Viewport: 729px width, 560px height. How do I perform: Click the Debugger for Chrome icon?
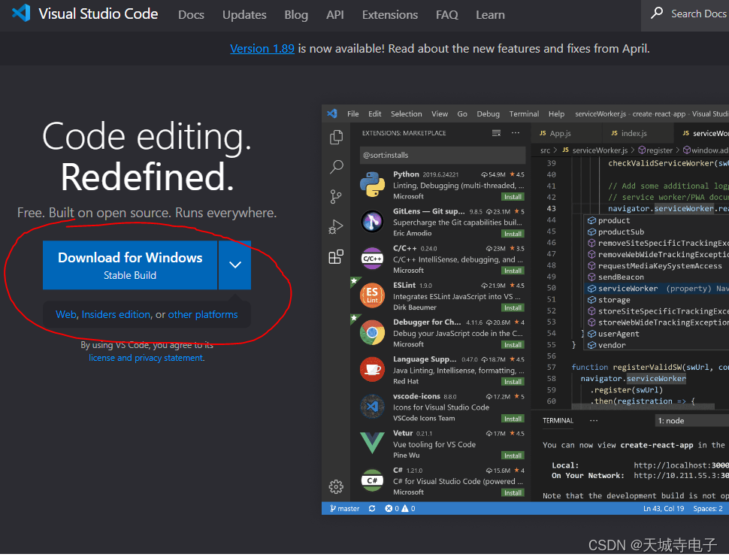(373, 332)
